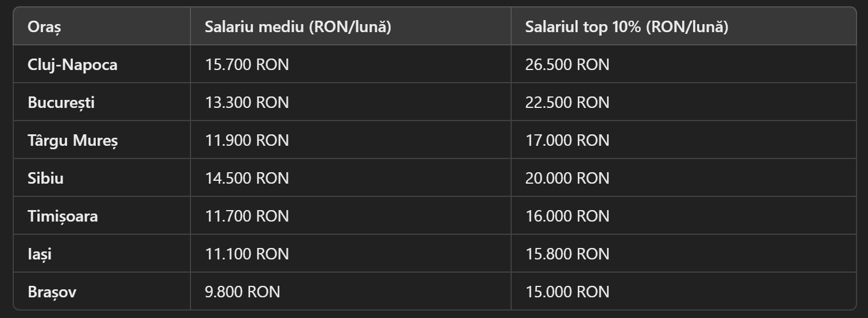Select the București city cell

pyautogui.click(x=61, y=103)
